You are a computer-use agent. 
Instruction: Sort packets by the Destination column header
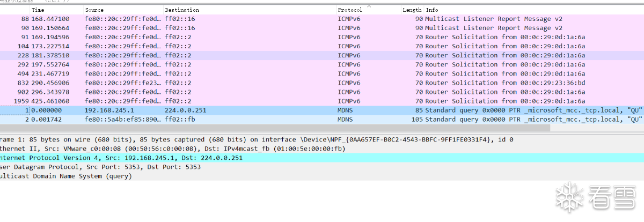coord(250,10)
